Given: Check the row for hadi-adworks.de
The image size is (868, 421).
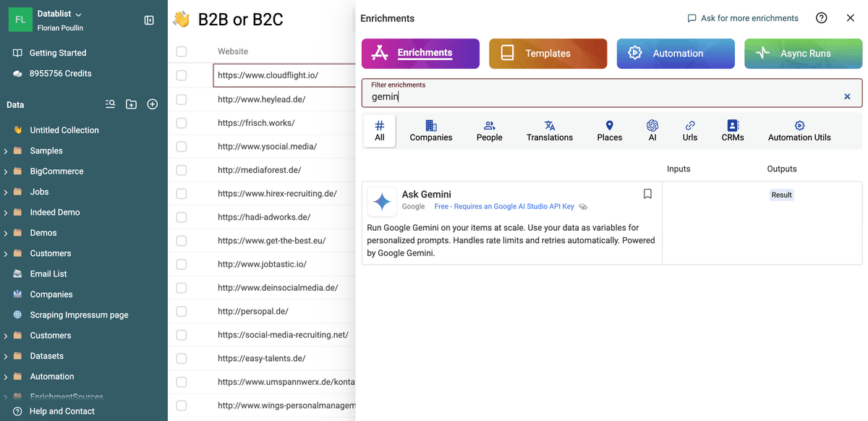Looking at the screenshot, I should click(x=181, y=217).
